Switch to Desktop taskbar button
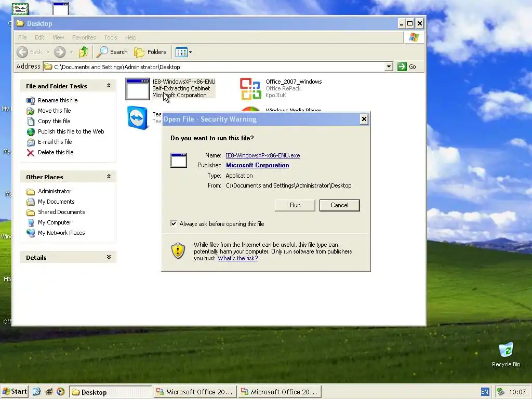The height and width of the screenshot is (399, 532). [x=111, y=392]
